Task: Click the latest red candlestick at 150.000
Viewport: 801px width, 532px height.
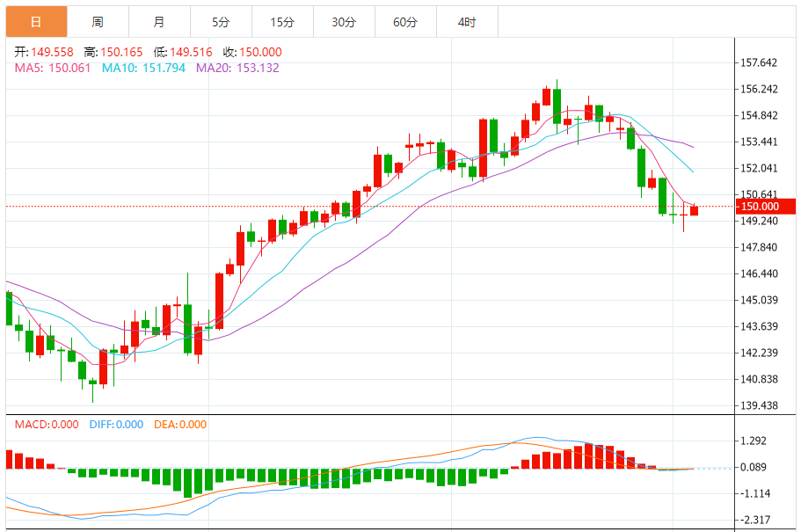Action: point(695,210)
